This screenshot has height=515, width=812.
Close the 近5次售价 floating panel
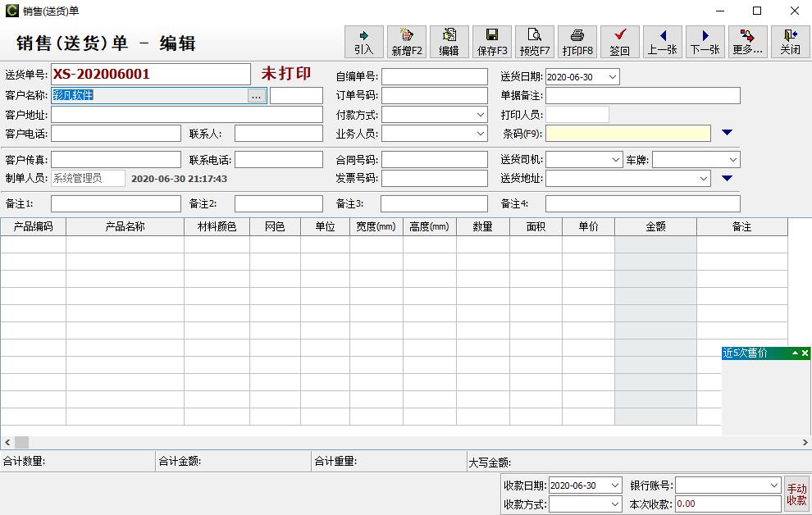coord(805,353)
